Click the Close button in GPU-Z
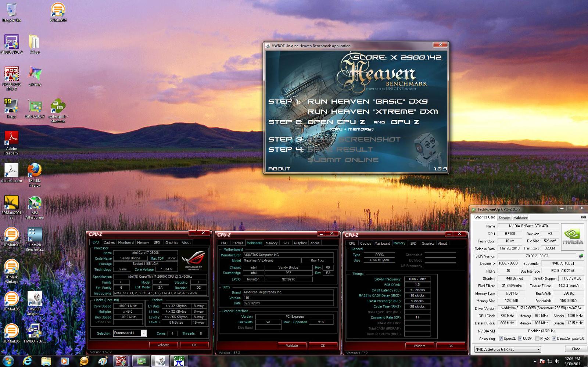 (576, 349)
